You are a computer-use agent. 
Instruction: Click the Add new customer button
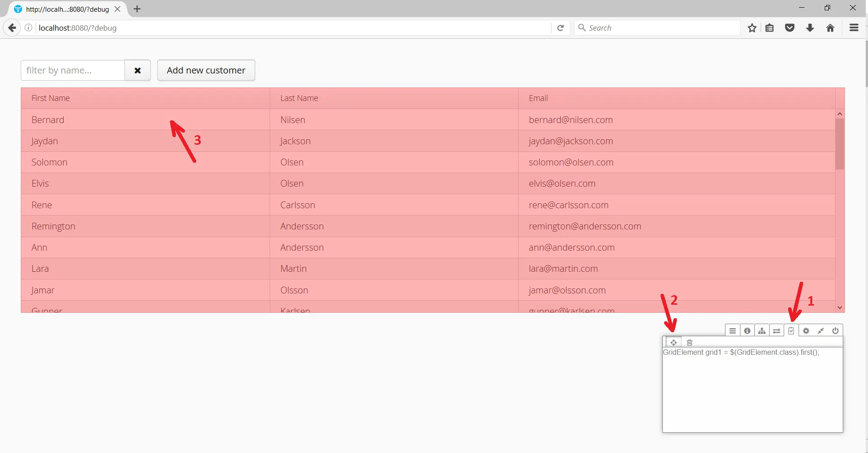(206, 70)
